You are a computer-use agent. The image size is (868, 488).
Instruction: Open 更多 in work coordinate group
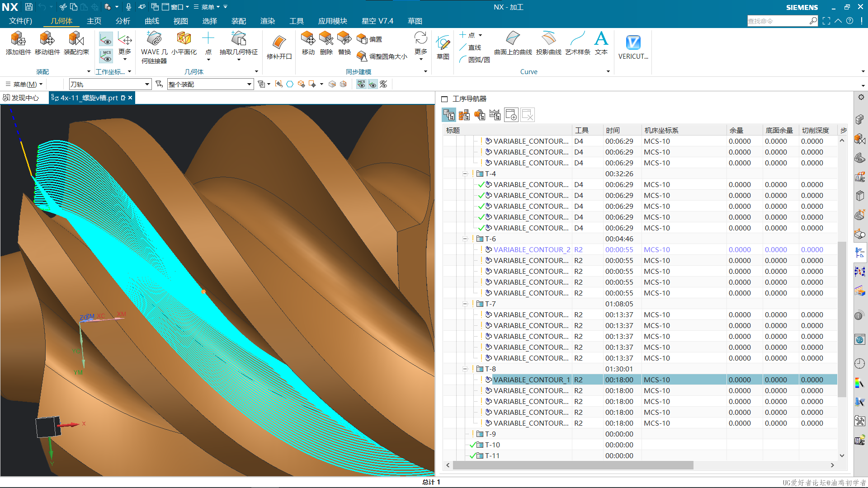[125, 46]
